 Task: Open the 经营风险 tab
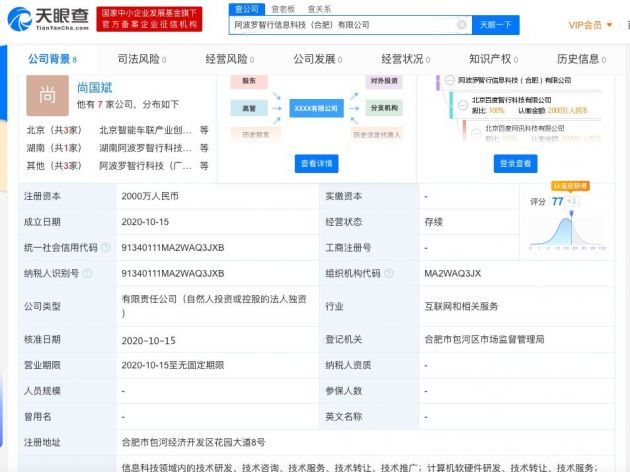[x=229, y=59]
